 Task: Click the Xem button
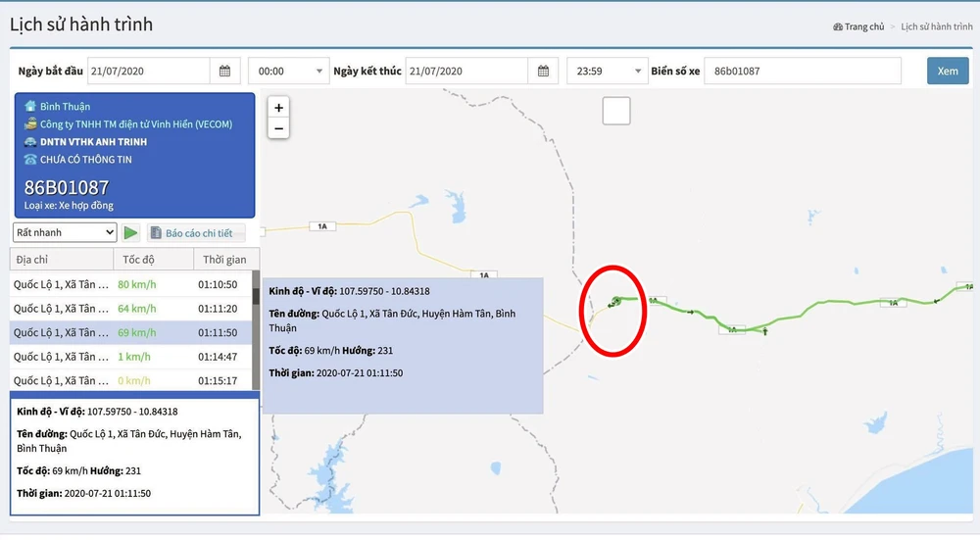pos(947,72)
